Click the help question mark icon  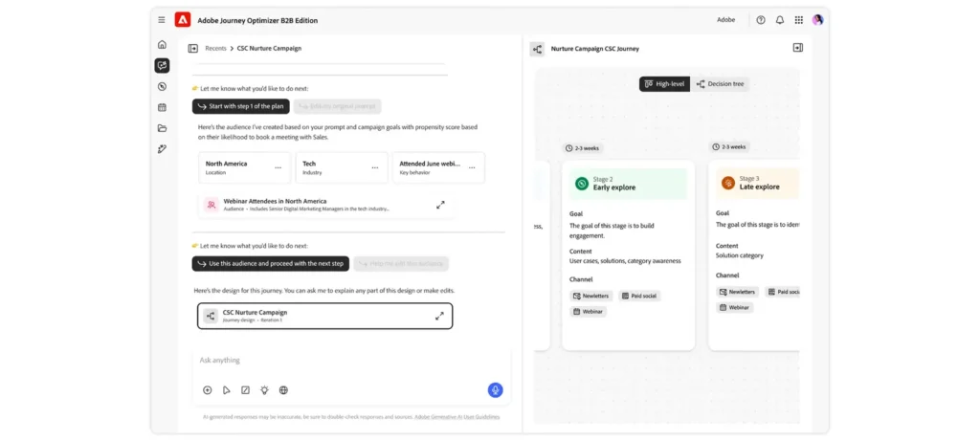coord(761,20)
